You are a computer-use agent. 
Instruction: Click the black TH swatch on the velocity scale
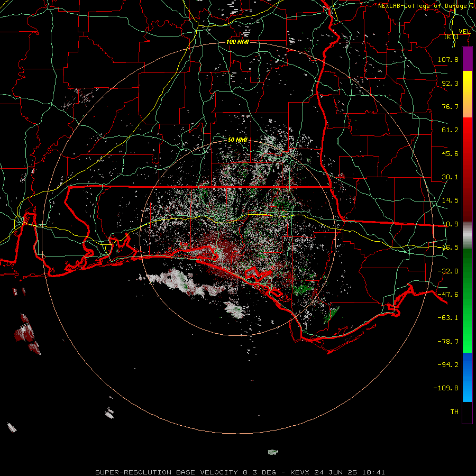click(x=467, y=412)
